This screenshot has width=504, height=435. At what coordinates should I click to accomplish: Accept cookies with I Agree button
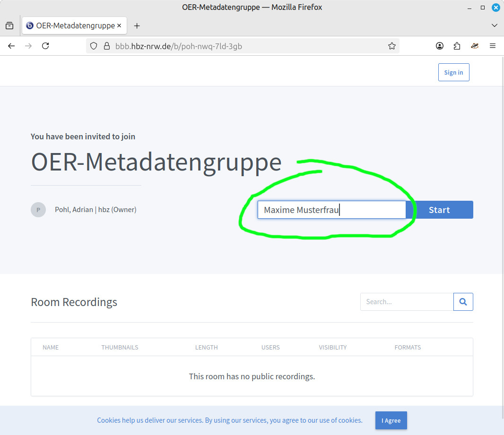[x=391, y=420]
